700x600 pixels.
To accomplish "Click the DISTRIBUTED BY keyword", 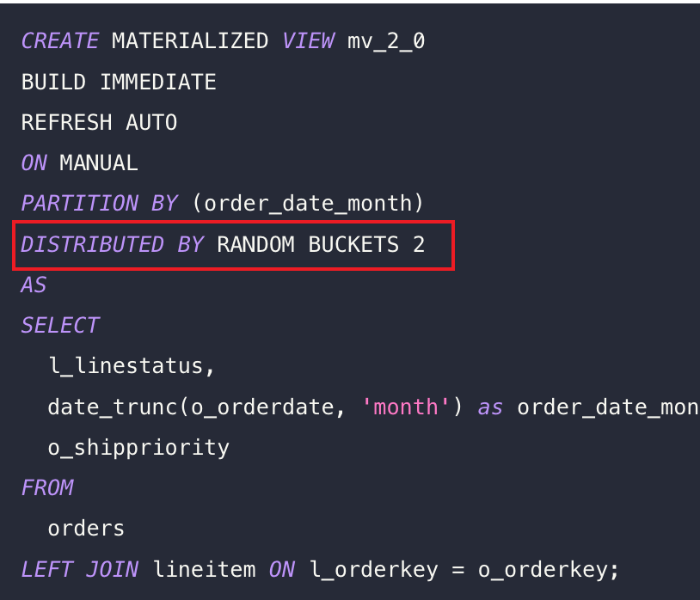I will (112, 244).
